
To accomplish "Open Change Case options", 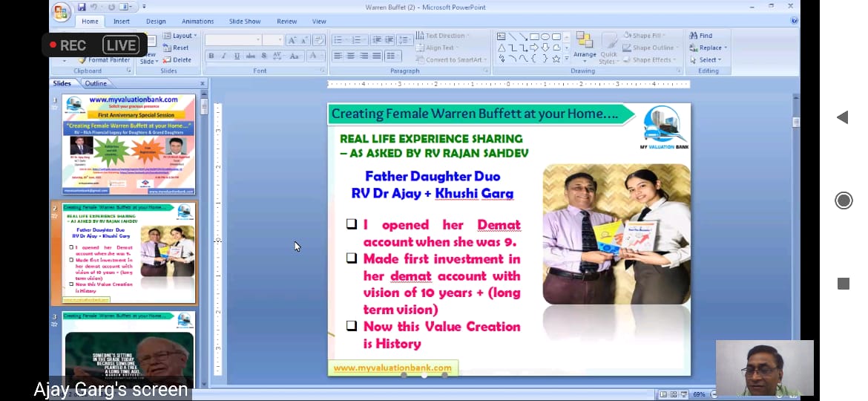I will [295, 56].
